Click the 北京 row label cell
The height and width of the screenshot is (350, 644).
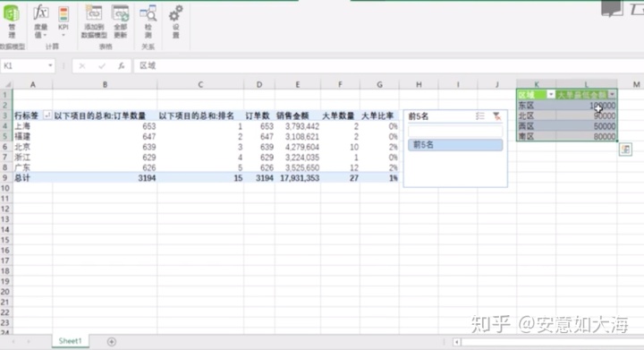point(33,147)
